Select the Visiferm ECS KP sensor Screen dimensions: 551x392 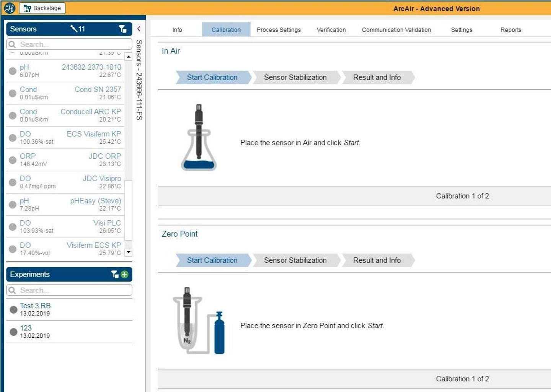(x=65, y=249)
